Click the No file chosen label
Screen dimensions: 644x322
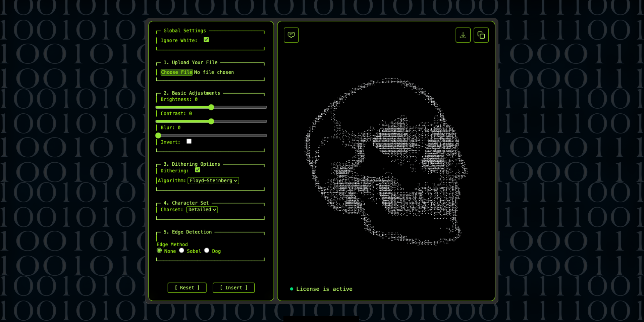coord(214,72)
